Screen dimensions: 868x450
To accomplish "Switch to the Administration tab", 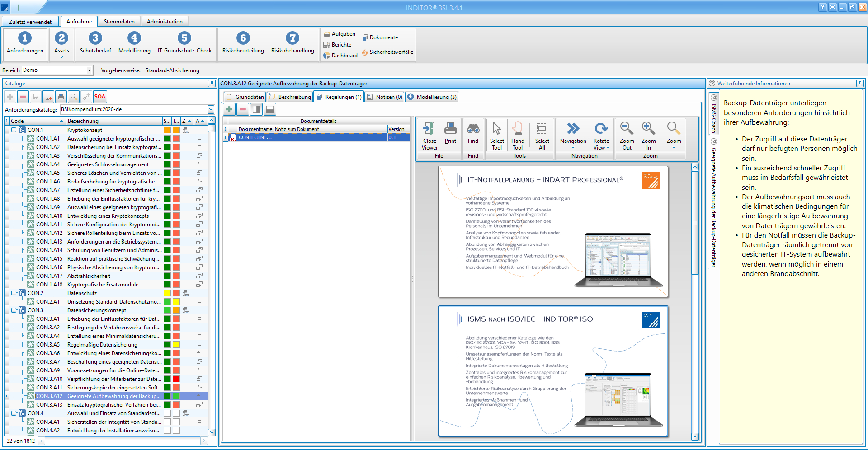I will coord(165,22).
